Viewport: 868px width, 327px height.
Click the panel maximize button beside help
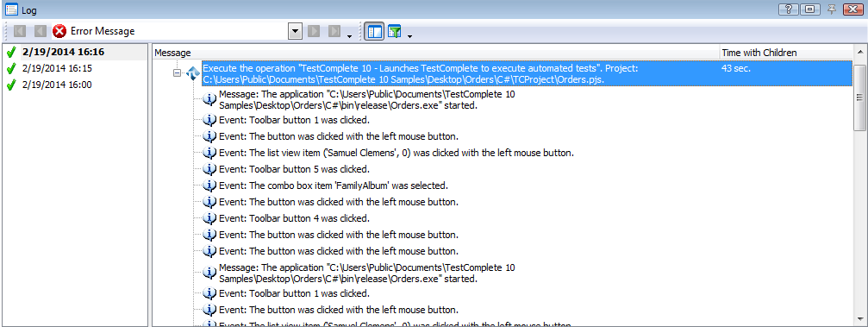810,9
